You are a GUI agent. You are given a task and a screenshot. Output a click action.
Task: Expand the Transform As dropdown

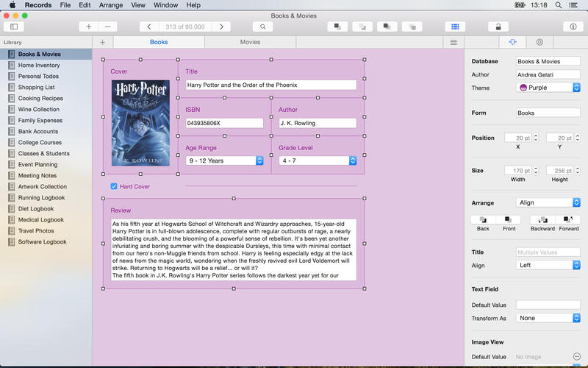click(548, 318)
